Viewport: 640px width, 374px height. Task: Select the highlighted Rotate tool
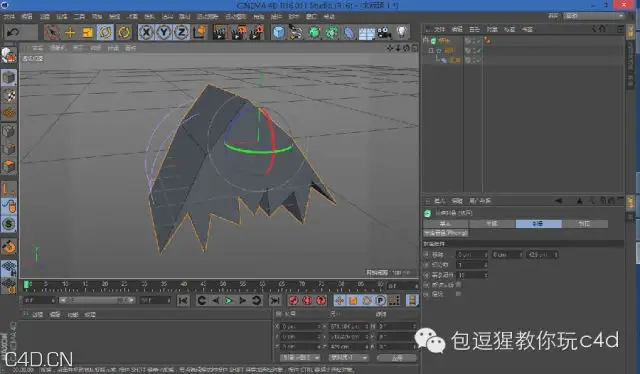coord(105,32)
